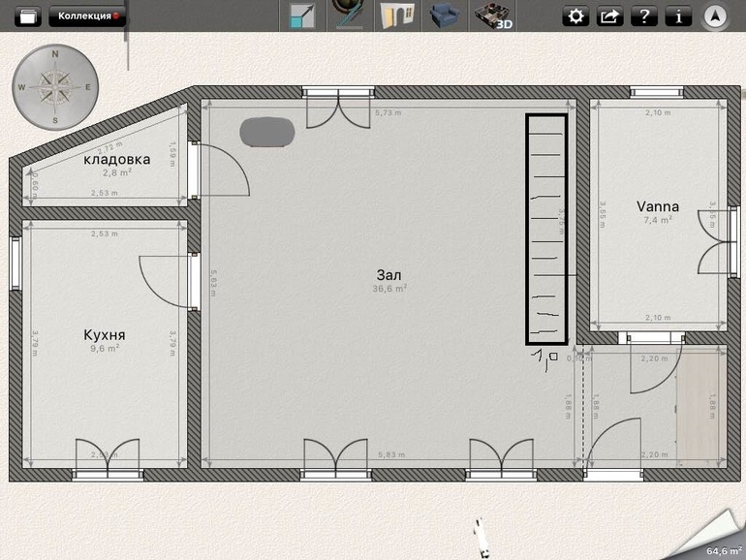Tap the share export icon
This screenshot has width=746, height=560.
610,16
